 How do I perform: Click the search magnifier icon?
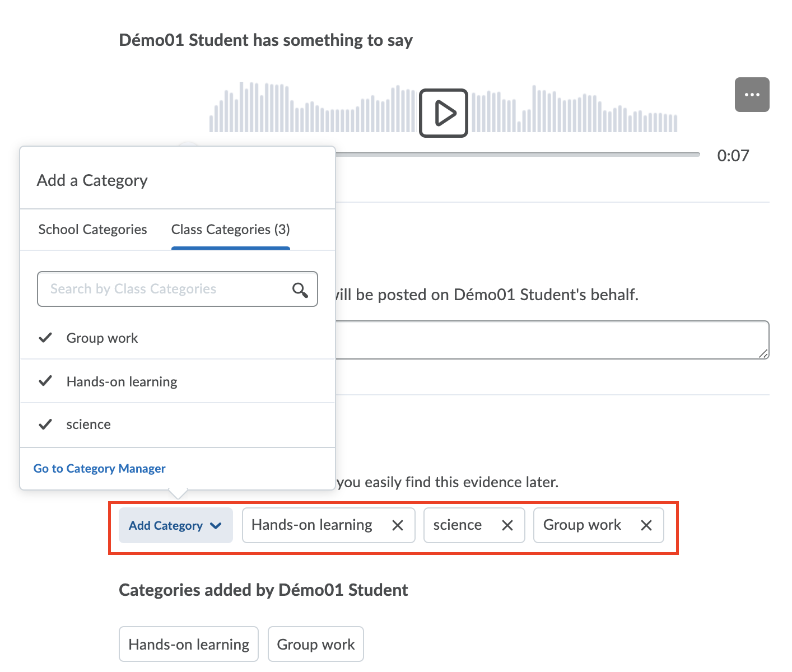[300, 290]
